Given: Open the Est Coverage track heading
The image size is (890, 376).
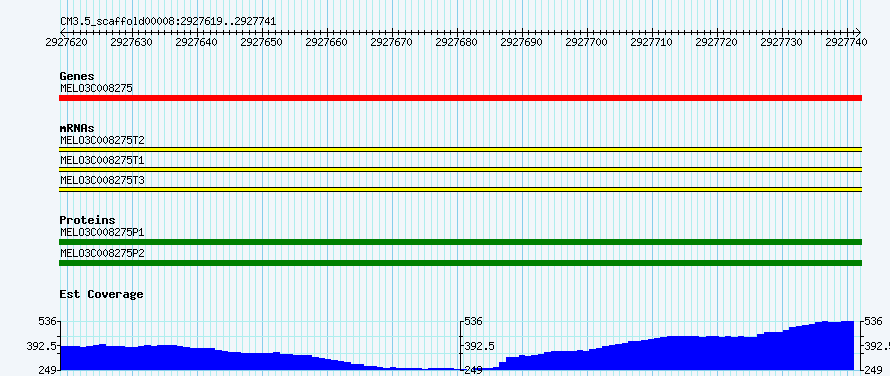Looking at the screenshot, I should click(x=102, y=294).
